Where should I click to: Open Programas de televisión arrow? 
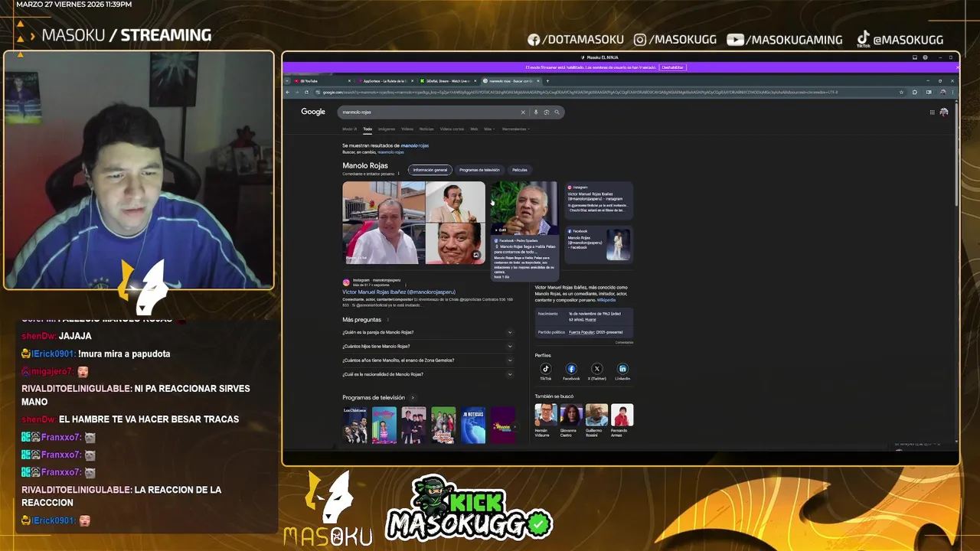coord(413,398)
